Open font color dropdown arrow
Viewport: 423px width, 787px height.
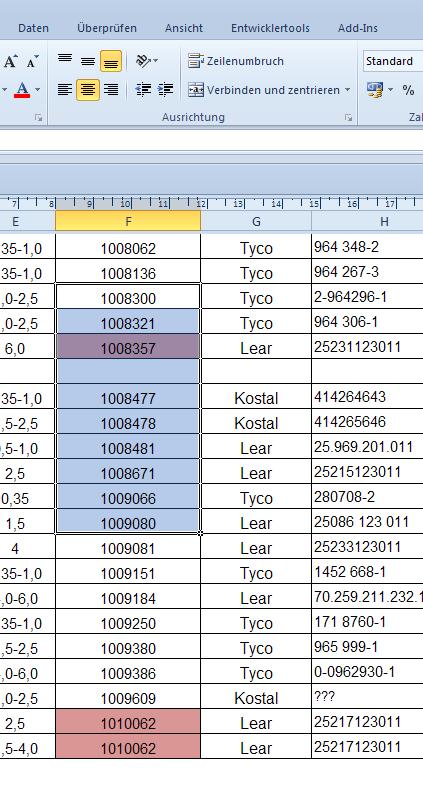click(38, 90)
